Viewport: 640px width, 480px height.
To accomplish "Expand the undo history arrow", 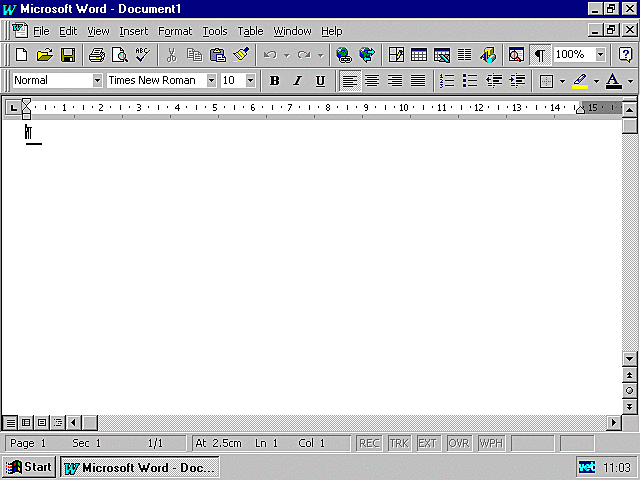I will (287, 55).
